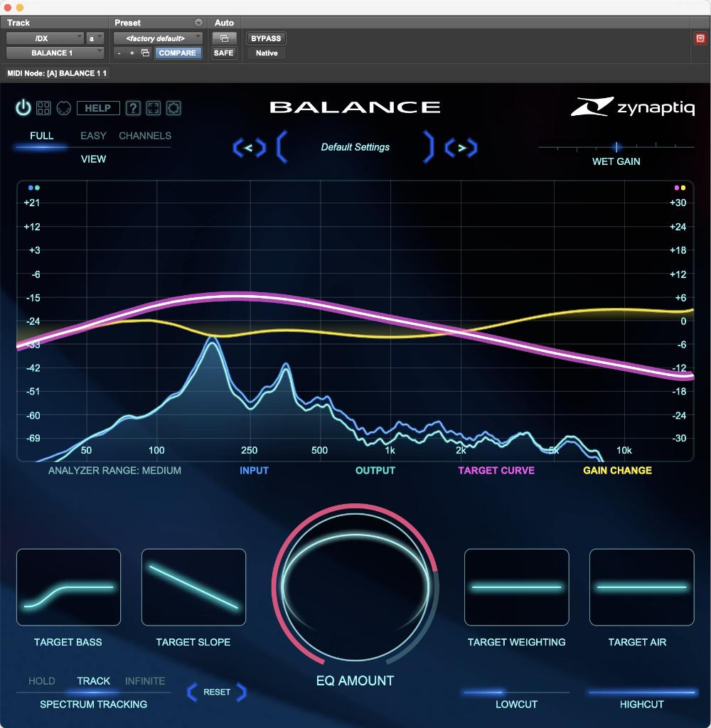
Task: Toggle the OUTPUT spectrum display
Action: tap(375, 471)
